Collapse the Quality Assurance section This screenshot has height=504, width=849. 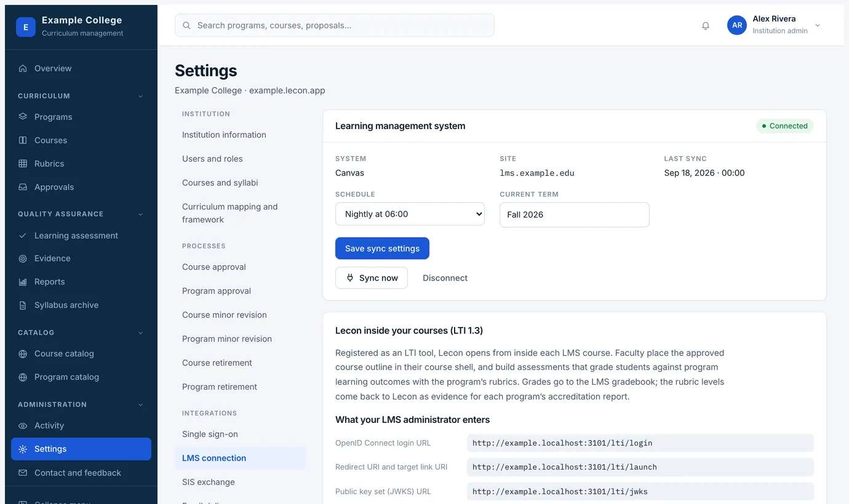point(140,214)
